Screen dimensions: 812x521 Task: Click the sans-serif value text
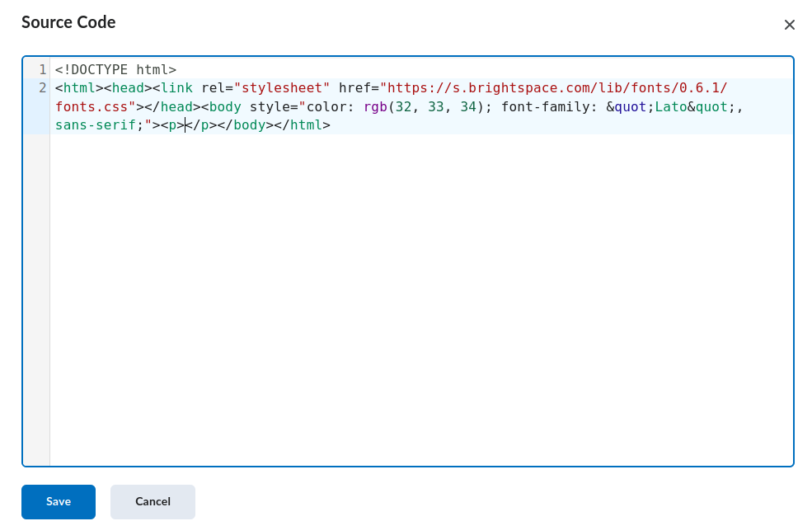pos(96,125)
